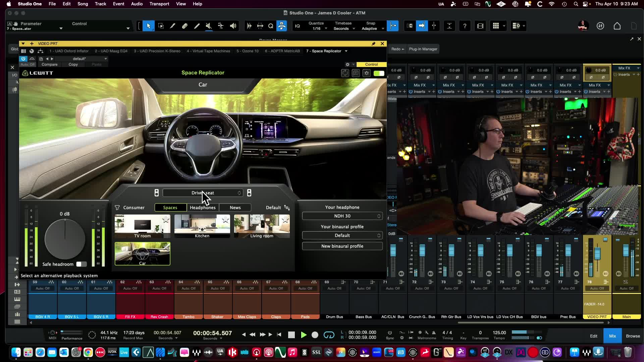The height and width of the screenshot is (362, 644).
Task: Switch to 5 - Ozone 10 plugin tab
Action: [248, 51]
